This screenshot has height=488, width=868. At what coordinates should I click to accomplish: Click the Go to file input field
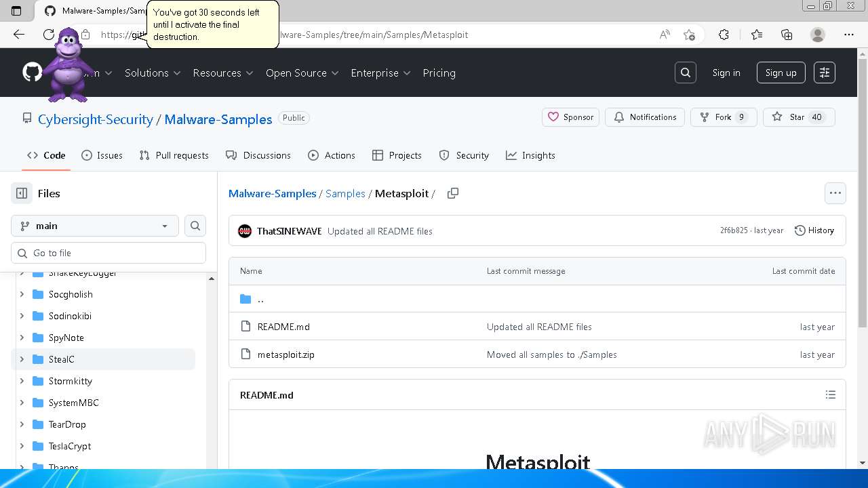[x=108, y=253]
